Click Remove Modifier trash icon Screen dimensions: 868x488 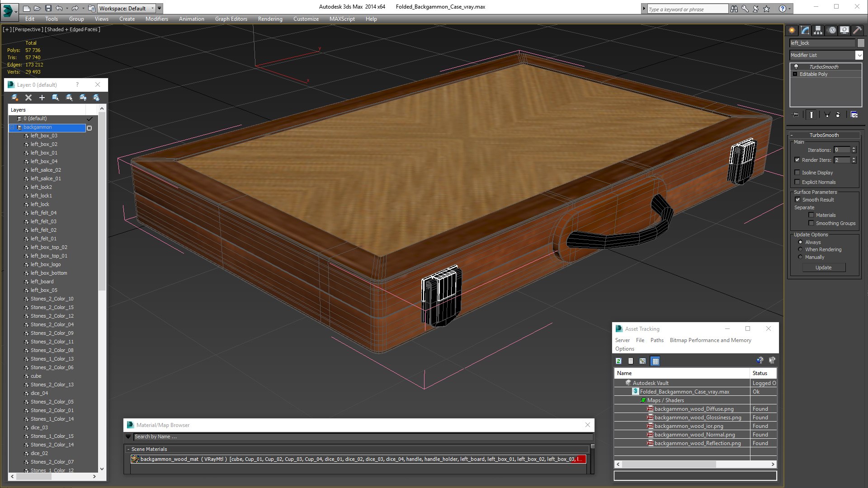click(x=838, y=115)
